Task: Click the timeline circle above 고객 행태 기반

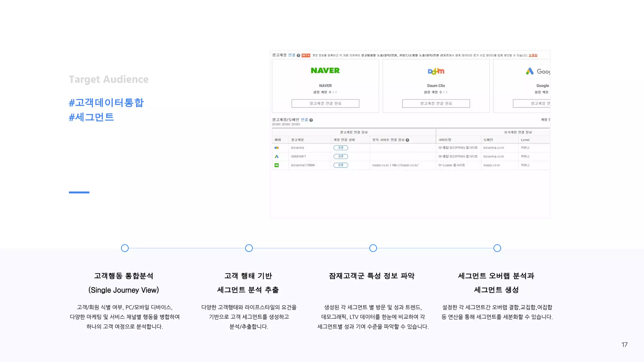Action: point(249,248)
